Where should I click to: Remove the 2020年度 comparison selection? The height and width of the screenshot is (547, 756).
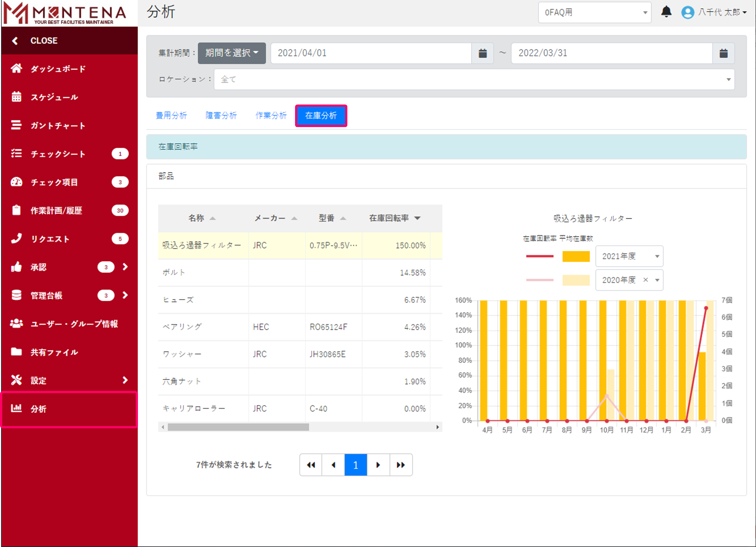click(645, 280)
